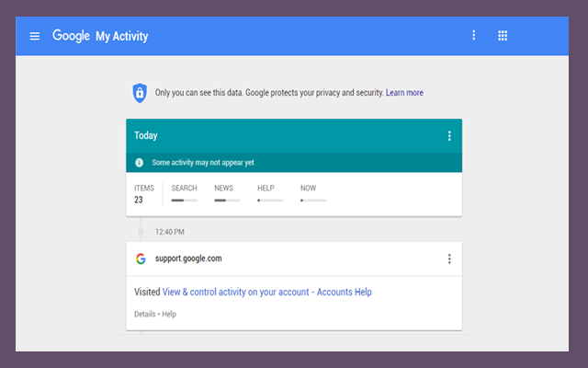Select the HELP activity category

(266, 193)
